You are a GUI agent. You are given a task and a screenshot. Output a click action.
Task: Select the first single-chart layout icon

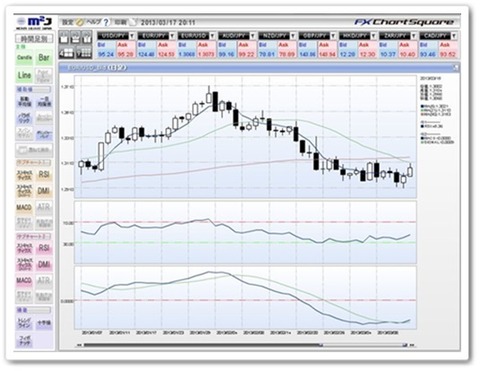(x=64, y=37)
